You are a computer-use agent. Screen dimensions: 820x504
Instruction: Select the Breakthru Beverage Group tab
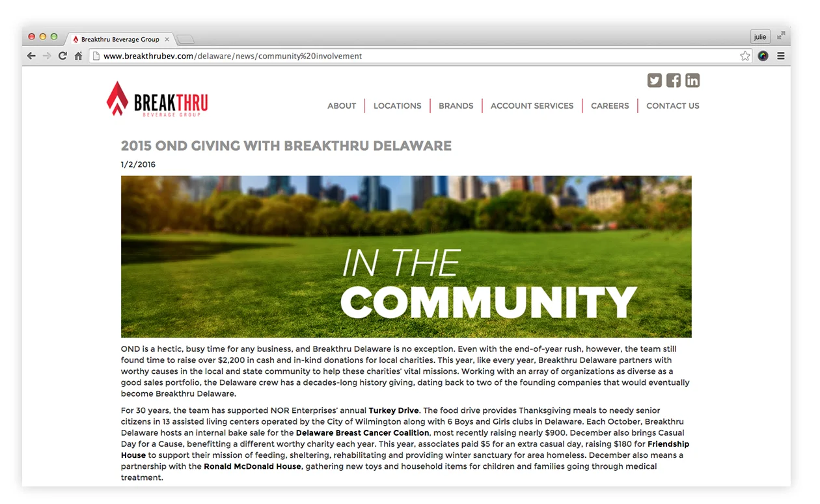pos(120,40)
